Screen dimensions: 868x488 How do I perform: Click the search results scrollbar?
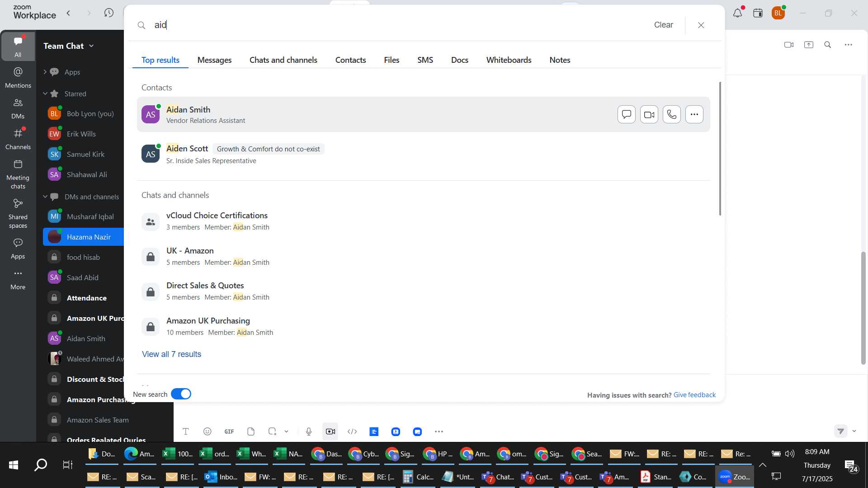click(x=720, y=149)
